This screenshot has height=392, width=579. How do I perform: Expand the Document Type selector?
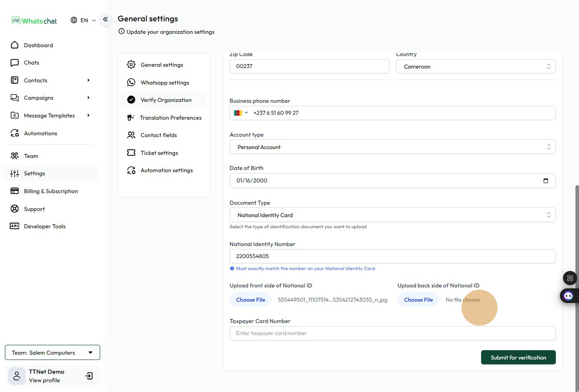pos(392,215)
